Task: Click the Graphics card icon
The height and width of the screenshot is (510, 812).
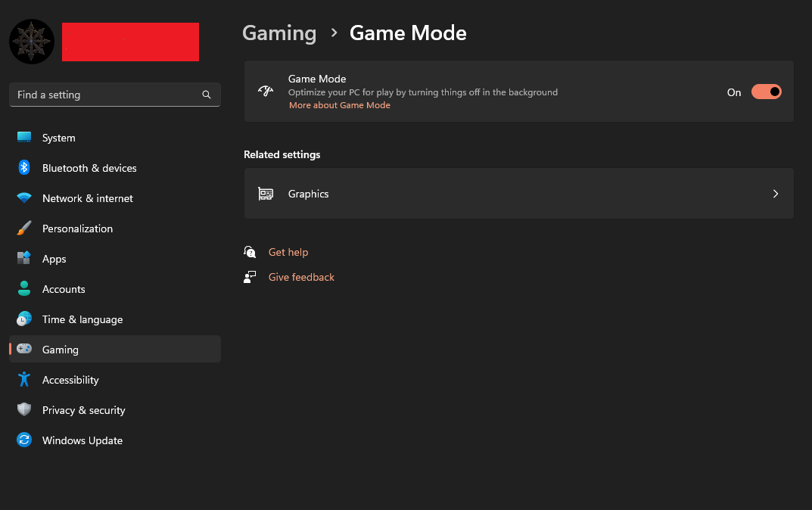Action: click(265, 194)
